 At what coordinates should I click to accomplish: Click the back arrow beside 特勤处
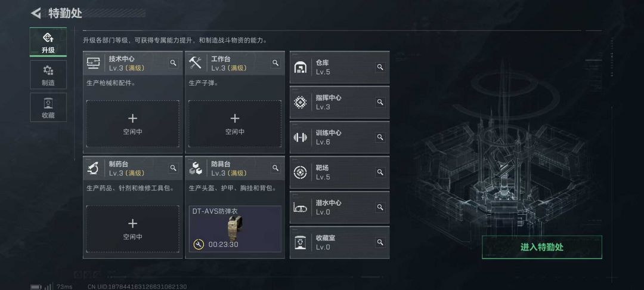36,13
